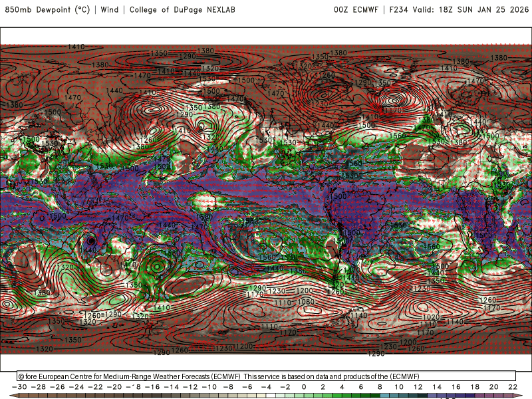Click the "16" value on the color scale

click(x=456, y=387)
